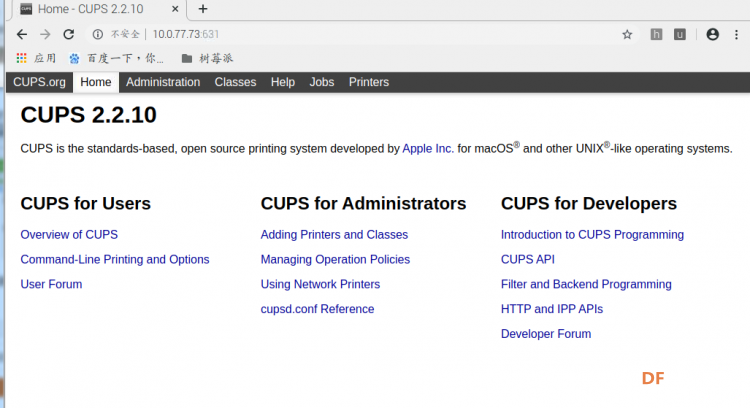Open Managing Operation Policies link
750x408 pixels.
tap(335, 260)
